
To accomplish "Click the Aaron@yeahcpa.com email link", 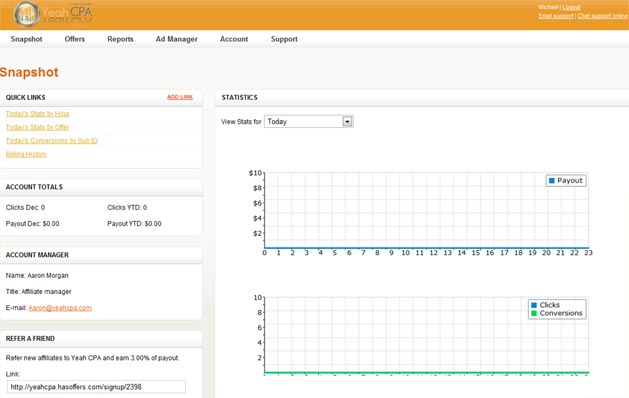I will tap(60, 308).
